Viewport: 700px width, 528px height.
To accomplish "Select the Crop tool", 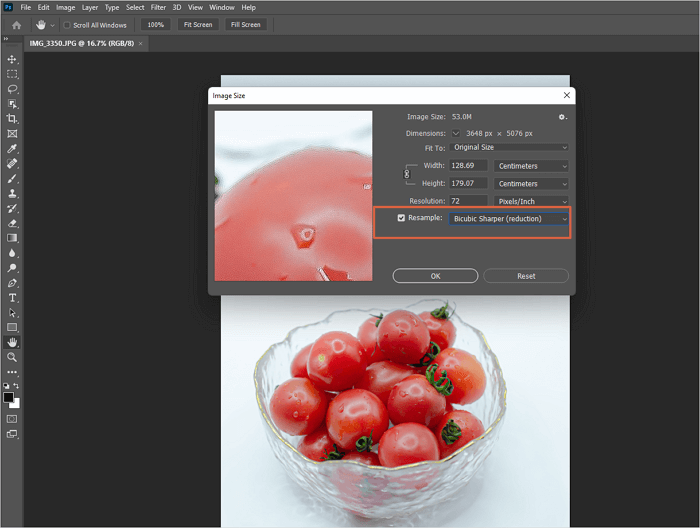I will point(12,119).
